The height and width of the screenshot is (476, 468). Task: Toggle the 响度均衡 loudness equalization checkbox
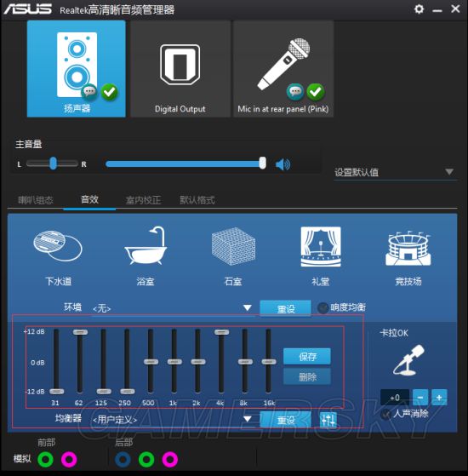322,307
